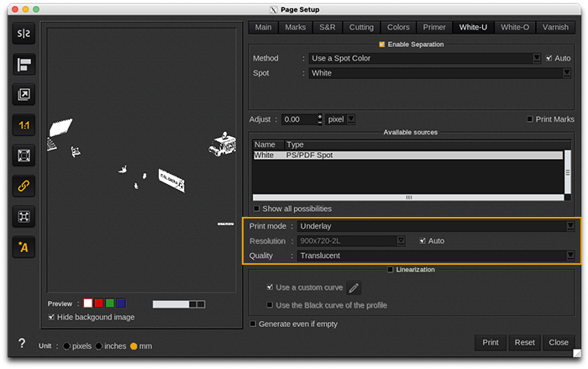The image size is (588, 369).
Task: Click the 1:1 scale icon
Action: [23, 125]
